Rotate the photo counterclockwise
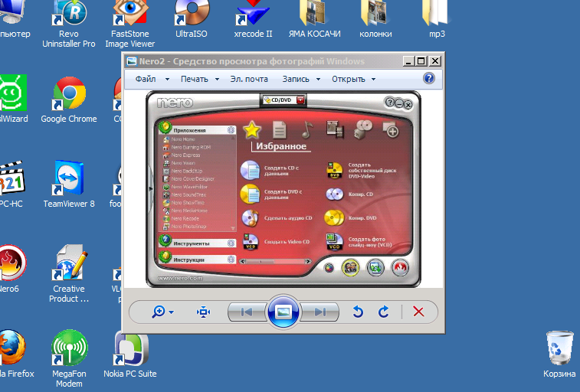580x392 pixels. (357, 312)
